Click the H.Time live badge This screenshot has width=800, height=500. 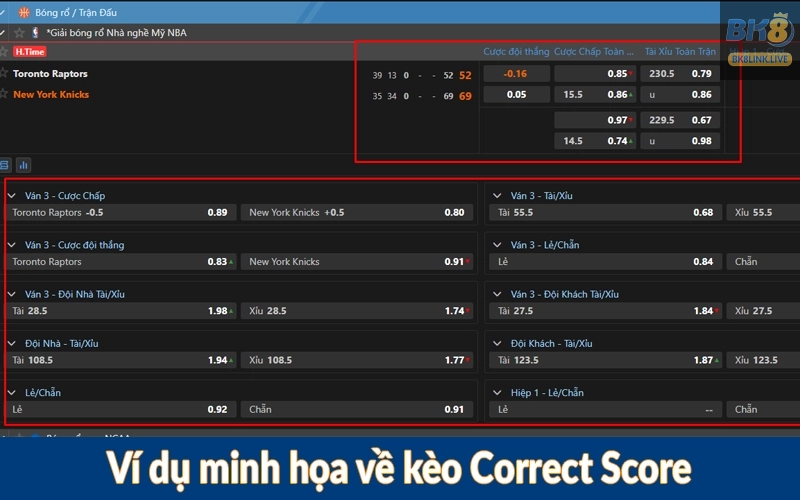(30, 52)
